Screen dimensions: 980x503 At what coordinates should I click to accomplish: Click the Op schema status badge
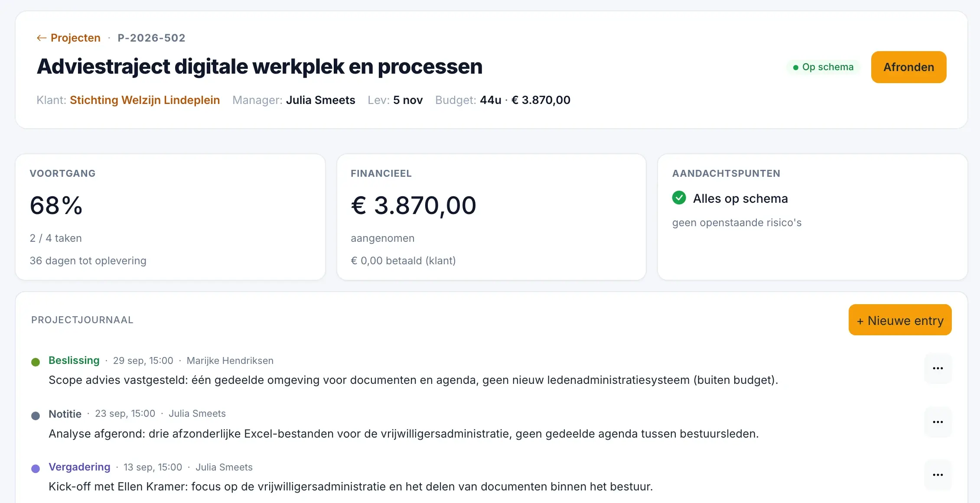click(x=823, y=67)
